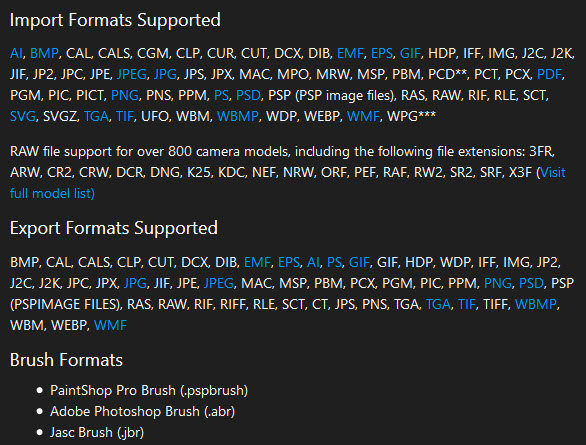The height and width of the screenshot is (445, 586).
Task: Open the WMF link in import list
Action: point(363,116)
